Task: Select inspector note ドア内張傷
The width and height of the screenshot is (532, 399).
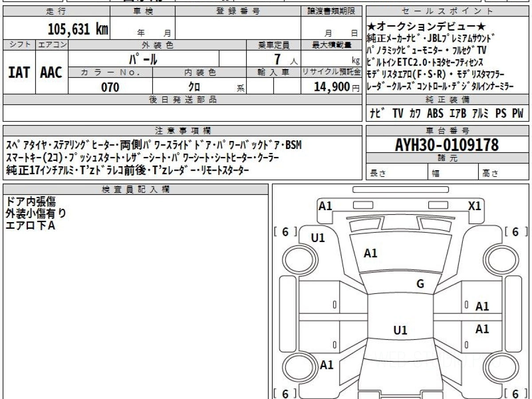Action: tap(30, 202)
